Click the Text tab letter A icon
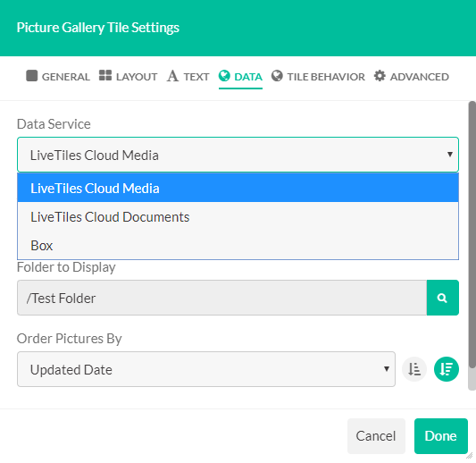This screenshot has height=463, width=476. [x=172, y=76]
